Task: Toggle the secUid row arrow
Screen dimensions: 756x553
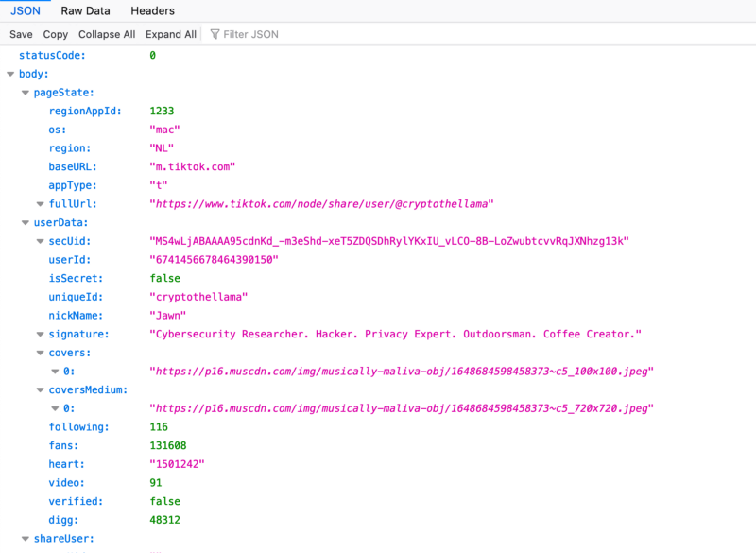Action: coord(41,241)
